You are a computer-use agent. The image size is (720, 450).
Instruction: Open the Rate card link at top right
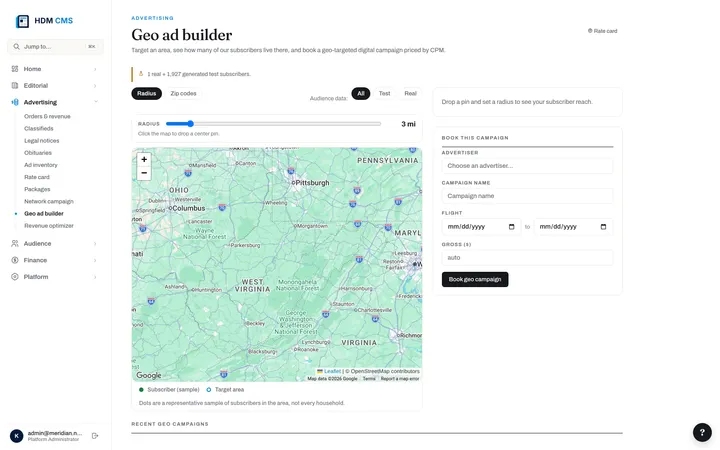[602, 31]
